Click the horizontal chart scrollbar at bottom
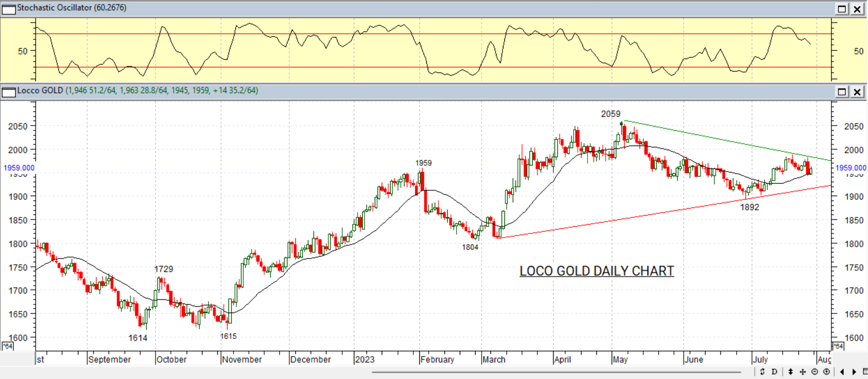Viewport: 868px width, 379px height. [556, 372]
